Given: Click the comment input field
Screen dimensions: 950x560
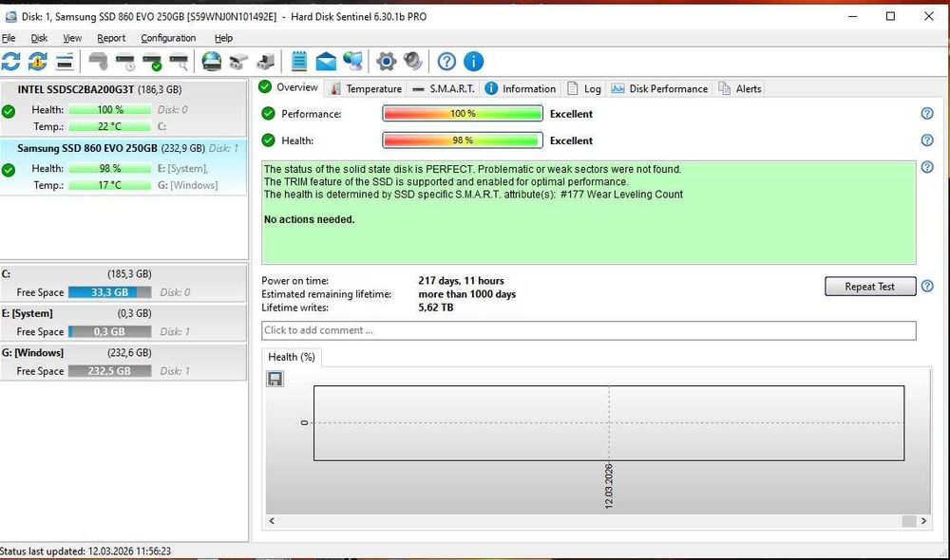Looking at the screenshot, I should tap(589, 330).
